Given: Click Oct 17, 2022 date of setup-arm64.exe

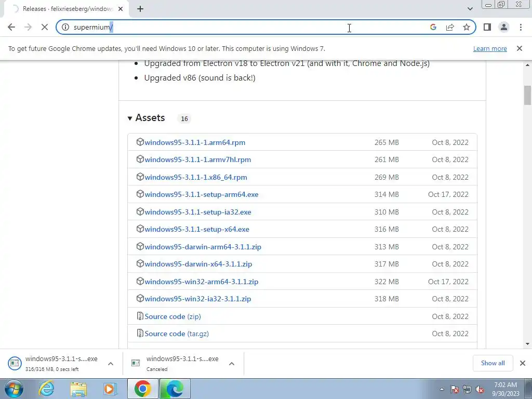Looking at the screenshot, I should click(448, 195).
